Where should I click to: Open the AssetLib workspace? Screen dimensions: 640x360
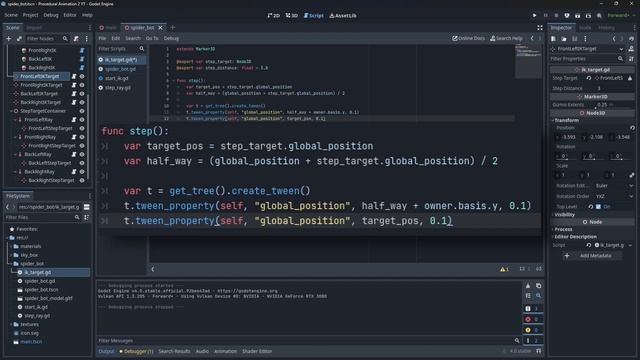click(x=343, y=16)
